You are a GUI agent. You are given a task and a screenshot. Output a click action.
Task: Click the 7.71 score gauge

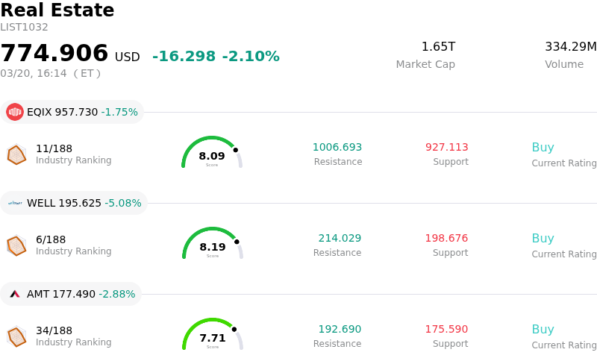(x=212, y=336)
